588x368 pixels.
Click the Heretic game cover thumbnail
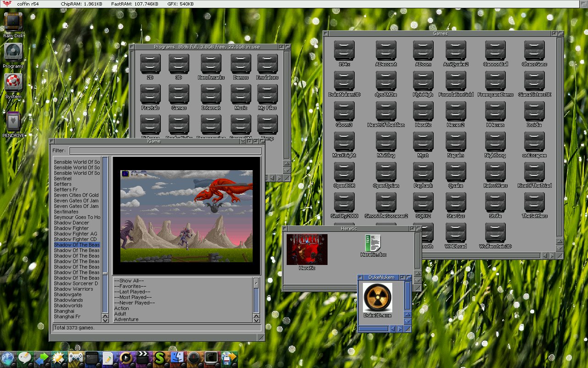point(307,249)
